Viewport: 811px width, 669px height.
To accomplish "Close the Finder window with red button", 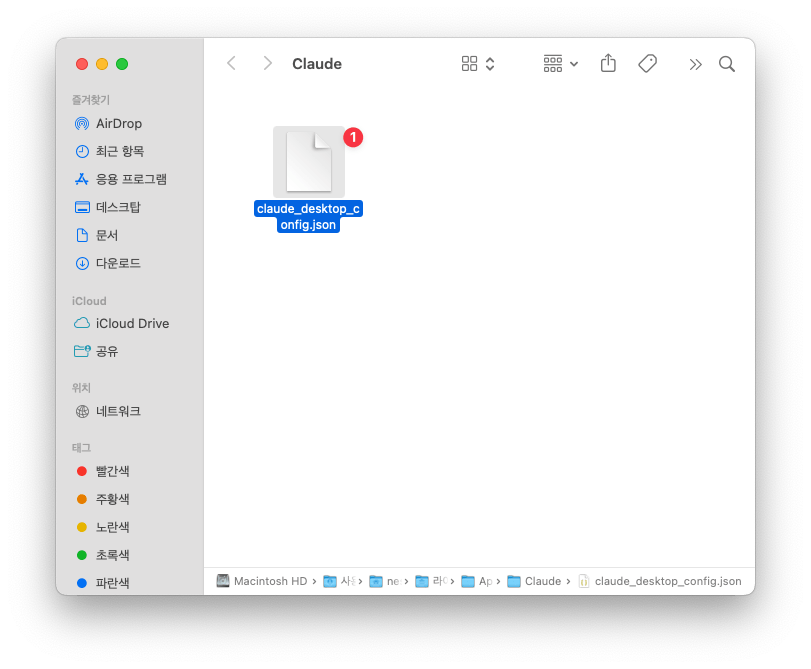I will coord(82,64).
